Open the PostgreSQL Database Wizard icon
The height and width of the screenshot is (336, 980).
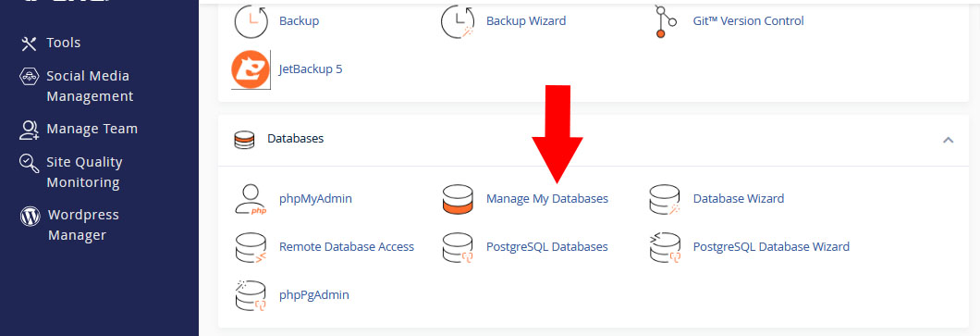(665, 247)
